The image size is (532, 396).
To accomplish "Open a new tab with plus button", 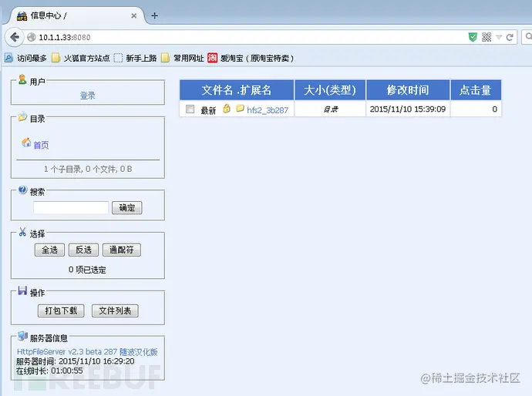I will [154, 15].
